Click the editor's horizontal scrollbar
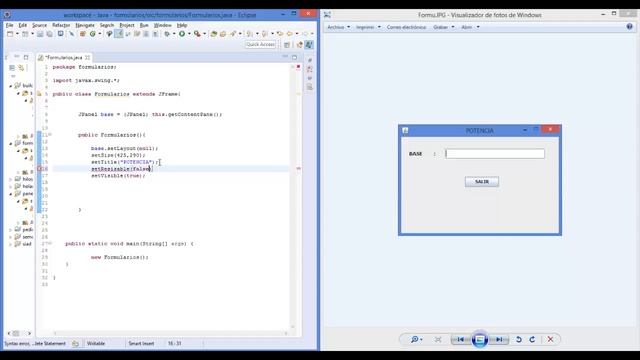The height and width of the screenshot is (360, 640). [x=171, y=333]
